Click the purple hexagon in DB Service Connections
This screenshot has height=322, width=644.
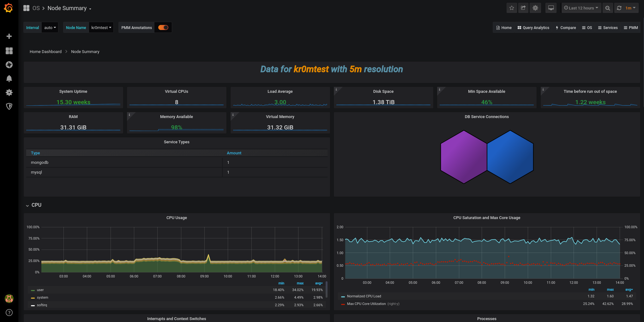[463, 157]
